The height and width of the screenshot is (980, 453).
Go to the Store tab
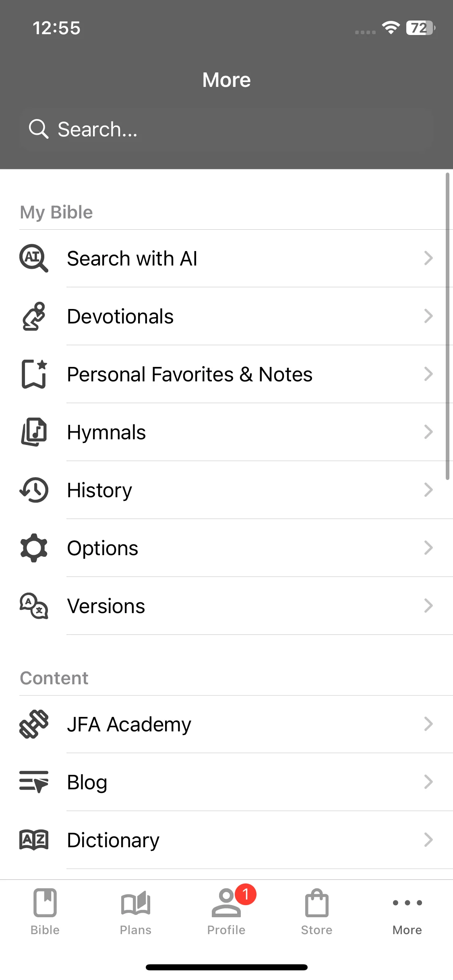pyautogui.click(x=317, y=912)
